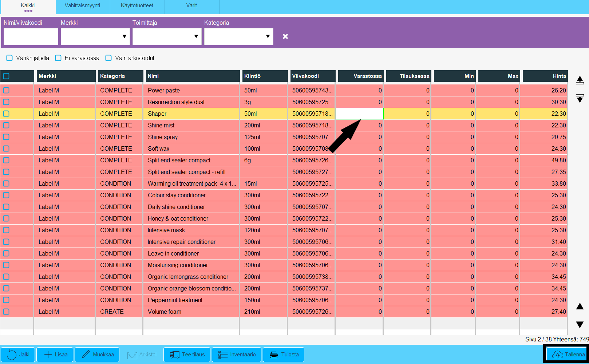Select Leave in conditioner name
The width and height of the screenshot is (589, 364).
pyautogui.click(x=173, y=253)
